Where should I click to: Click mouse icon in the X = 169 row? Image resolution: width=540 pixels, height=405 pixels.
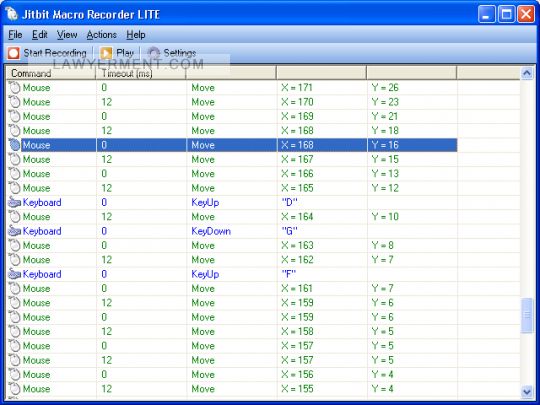click(x=14, y=116)
